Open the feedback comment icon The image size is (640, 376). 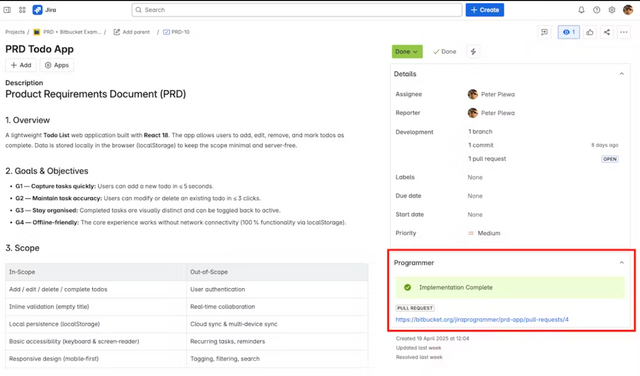coord(544,32)
